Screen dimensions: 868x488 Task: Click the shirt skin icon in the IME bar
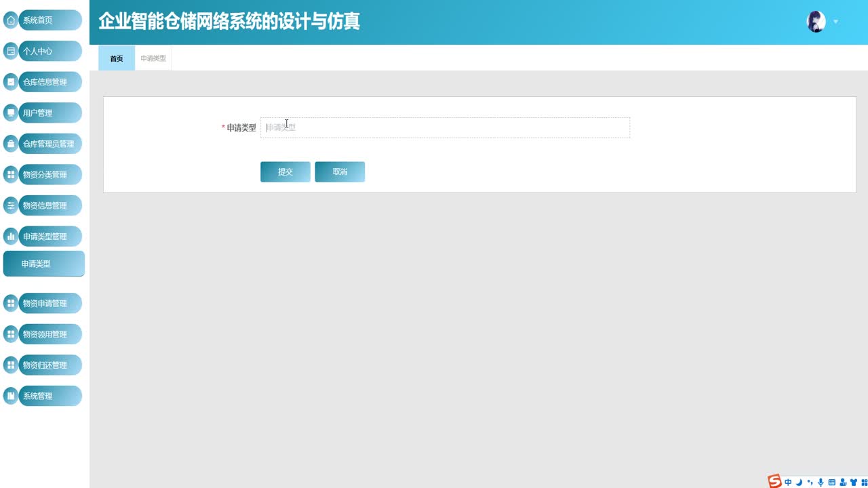coord(854,483)
